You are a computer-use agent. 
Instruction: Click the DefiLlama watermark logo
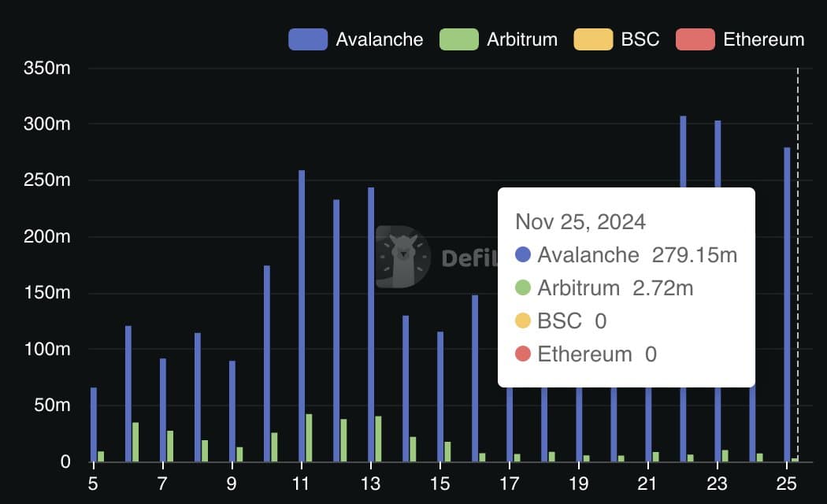pyautogui.click(x=403, y=258)
